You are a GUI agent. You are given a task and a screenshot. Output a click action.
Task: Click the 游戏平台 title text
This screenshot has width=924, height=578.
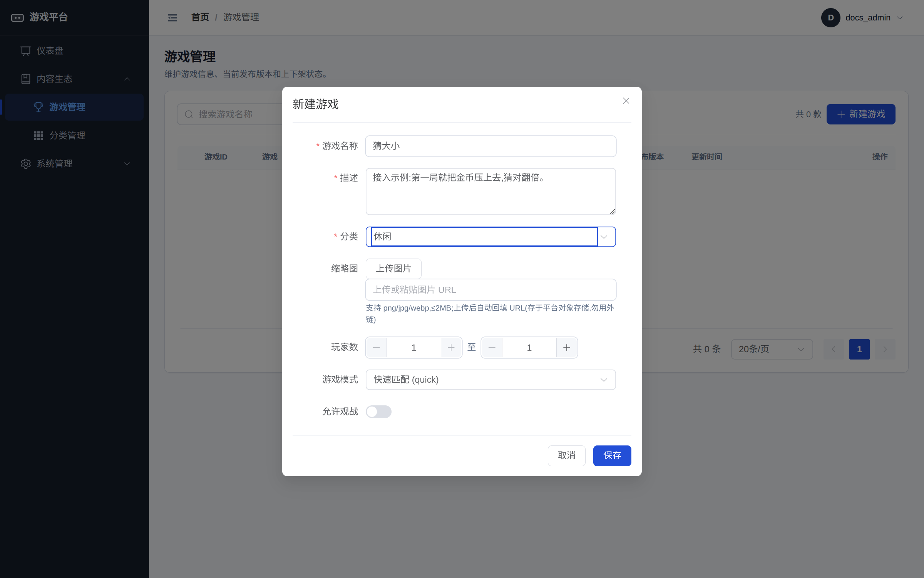[x=49, y=17]
